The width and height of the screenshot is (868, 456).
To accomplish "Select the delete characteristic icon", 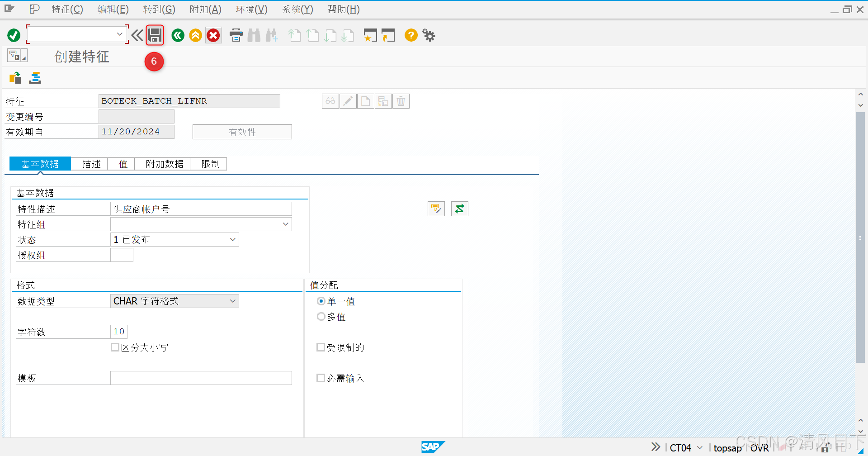I will click(x=401, y=101).
